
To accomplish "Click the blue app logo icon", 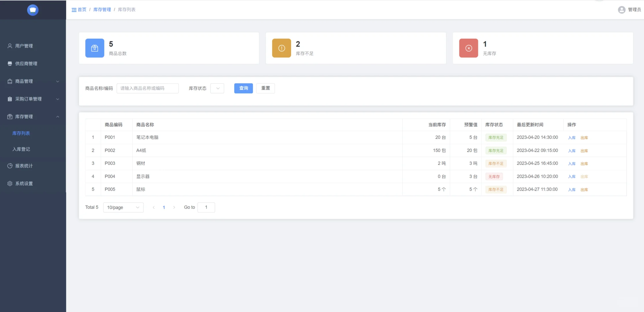I will click(x=33, y=10).
